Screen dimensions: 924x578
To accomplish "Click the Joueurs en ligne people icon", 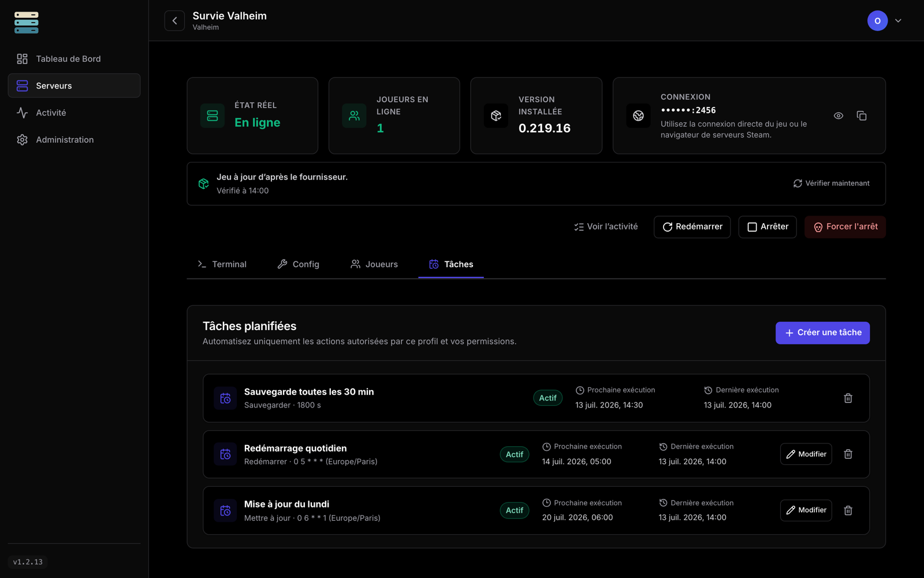I will [355, 116].
